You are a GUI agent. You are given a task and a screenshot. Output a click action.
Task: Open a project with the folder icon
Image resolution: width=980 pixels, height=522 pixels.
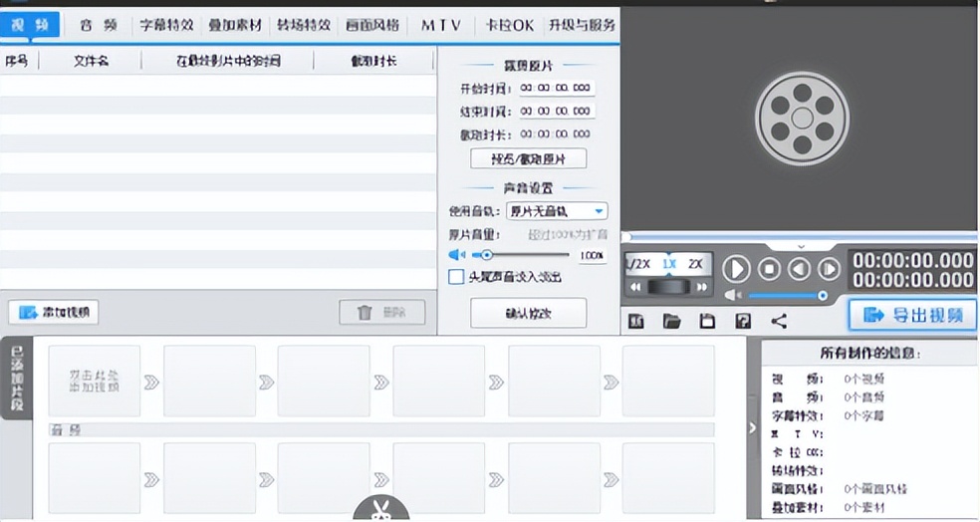[x=672, y=321]
